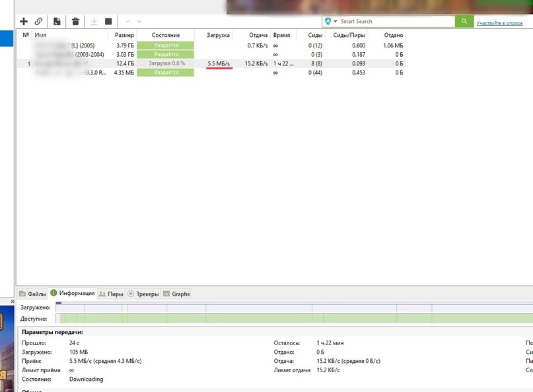Sort by Состояние column header
This screenshot has height=392, width=533.
click(x=166, y=35)
